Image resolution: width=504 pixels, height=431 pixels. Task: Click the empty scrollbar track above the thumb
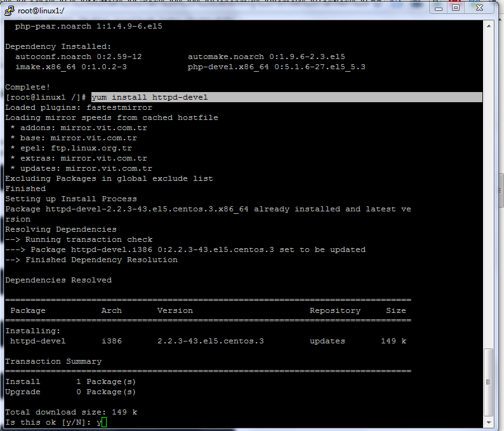point(488,190)
